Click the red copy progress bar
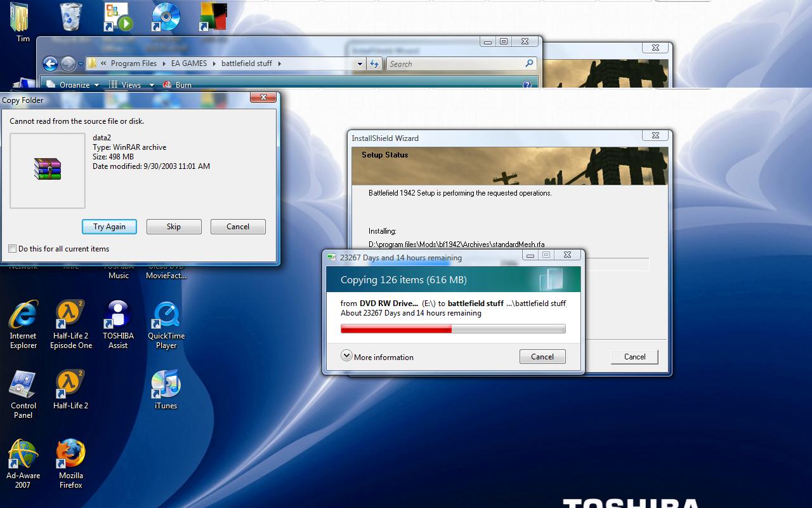Viewport: 812px width, 508px height. tap(453, 329)
